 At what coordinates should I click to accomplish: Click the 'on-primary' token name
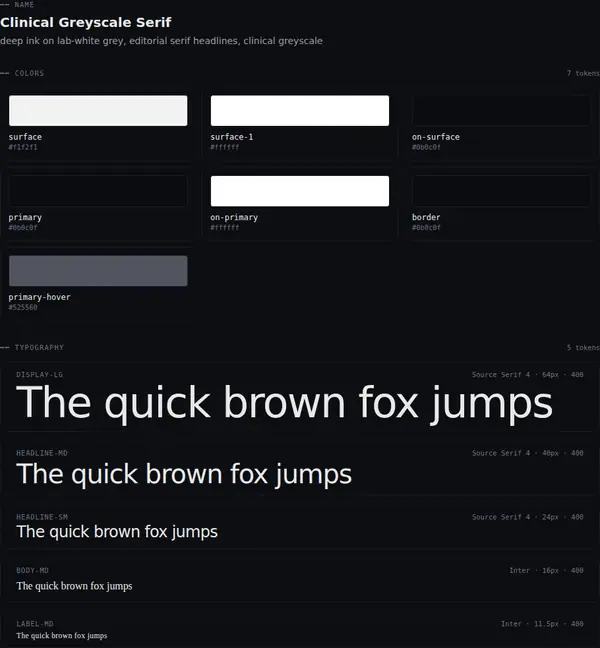pyautogui.click(x=234, y=217)
